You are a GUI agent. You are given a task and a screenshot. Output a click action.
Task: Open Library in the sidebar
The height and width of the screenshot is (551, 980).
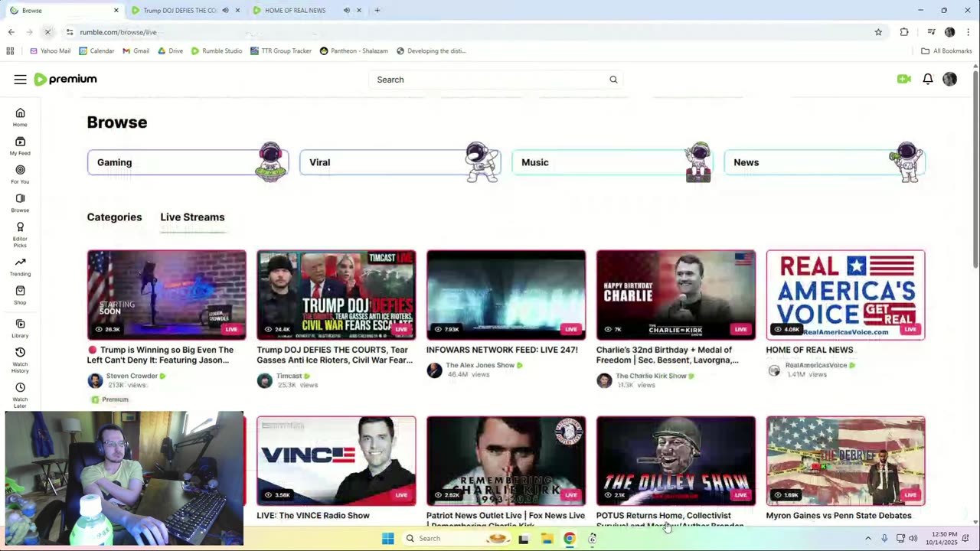[x=20, y=328]
